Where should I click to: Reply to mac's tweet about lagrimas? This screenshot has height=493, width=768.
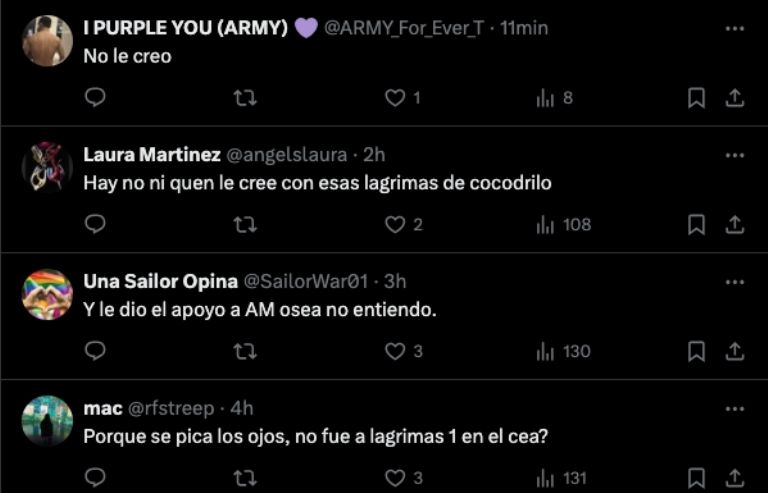[x=95, y=478]
